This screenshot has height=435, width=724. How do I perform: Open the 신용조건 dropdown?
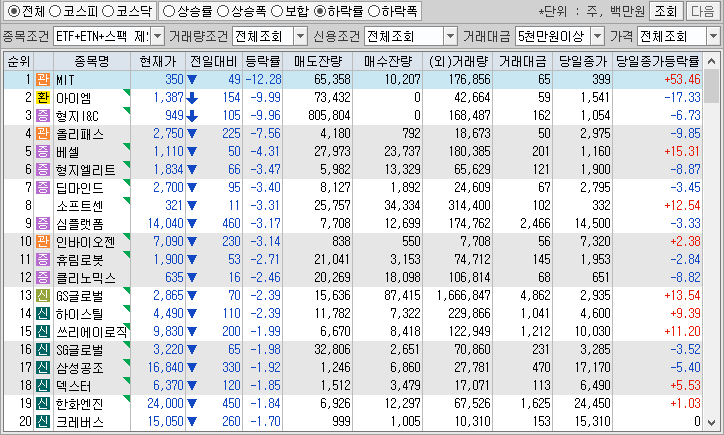pos(450,36)
